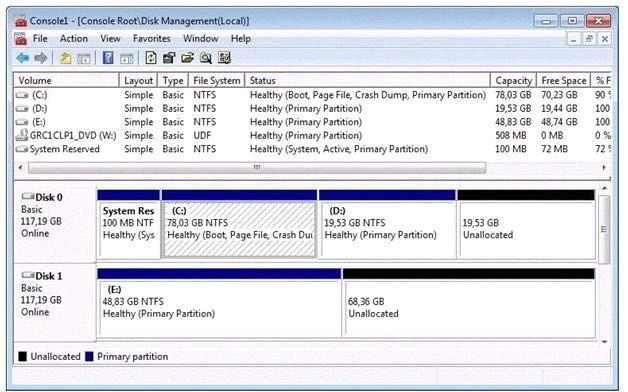Viewport: 628px width, 392px height.
Task: Select the (E:) 48,83 GB partition block
Action: [219, 303]
